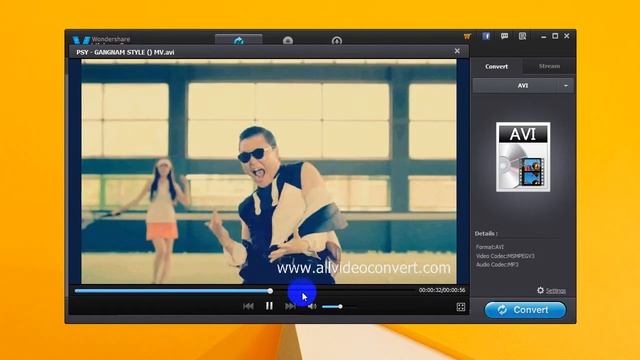
Task: Click 'Format:AVI' detail text
Action: pyautogui.click(x=490, y=247)
